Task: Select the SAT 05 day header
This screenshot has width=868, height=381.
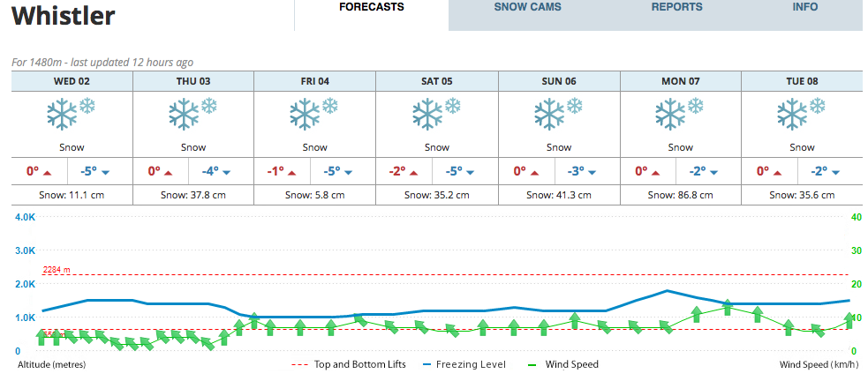Action: tap(437, 81)
